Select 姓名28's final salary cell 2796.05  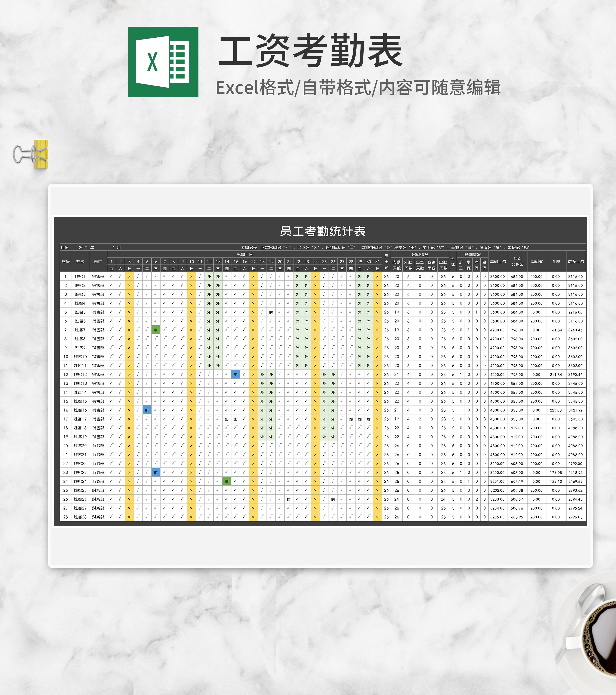(x=576, y=517)
